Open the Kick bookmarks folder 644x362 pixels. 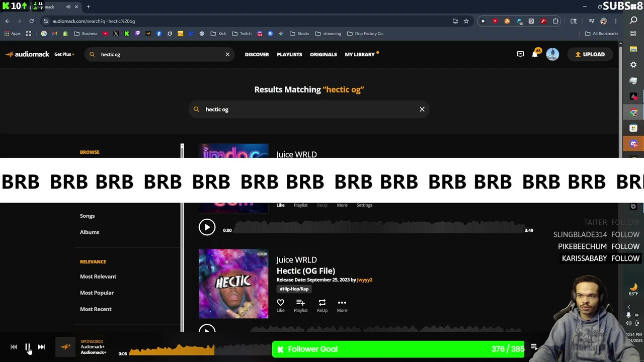218,34
